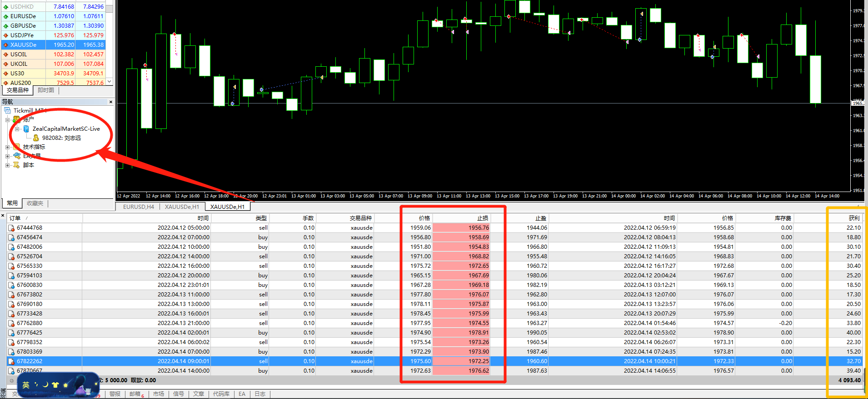Expand the 脚本 node in the navigator

7,165
